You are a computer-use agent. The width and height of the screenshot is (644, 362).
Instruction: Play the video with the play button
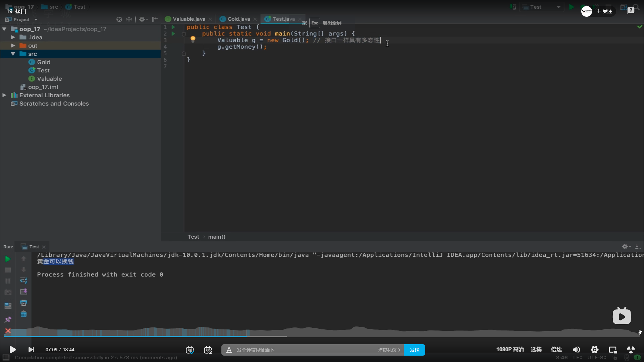(x=12, y=350)
